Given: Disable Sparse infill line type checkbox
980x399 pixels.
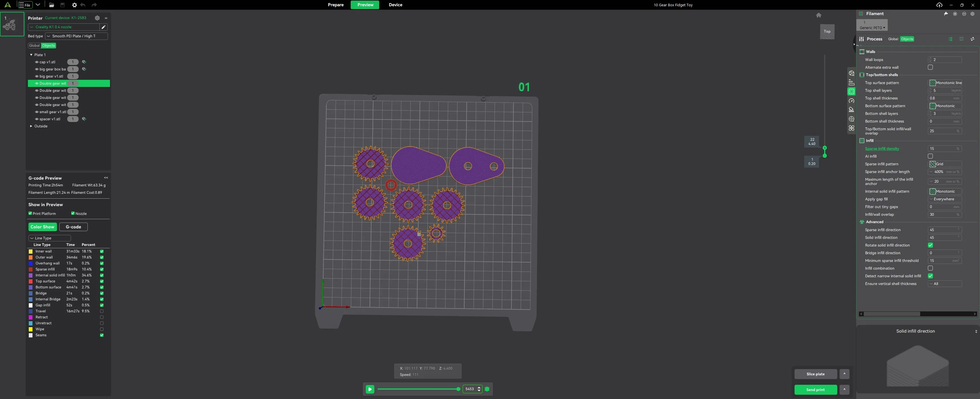Looking at the screenshot, I should (x=102, y=269).
